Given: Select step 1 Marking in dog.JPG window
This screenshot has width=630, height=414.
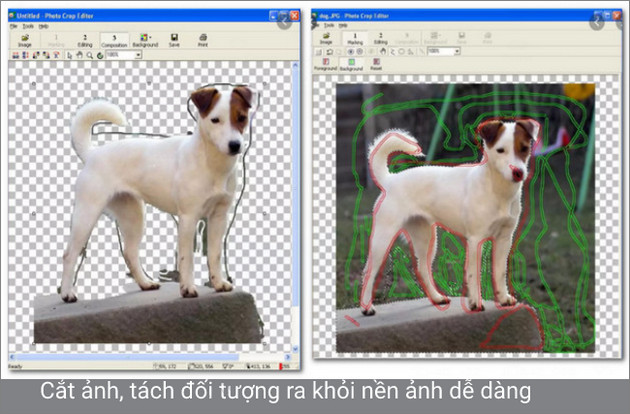Looking at the screenshot, I should click(355, 39).
